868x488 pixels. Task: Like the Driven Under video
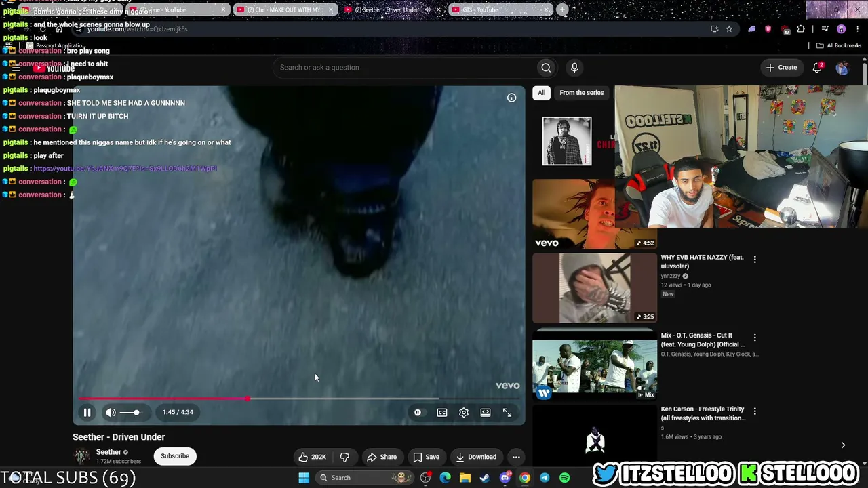pyautogui.click(x=312, y=457)
